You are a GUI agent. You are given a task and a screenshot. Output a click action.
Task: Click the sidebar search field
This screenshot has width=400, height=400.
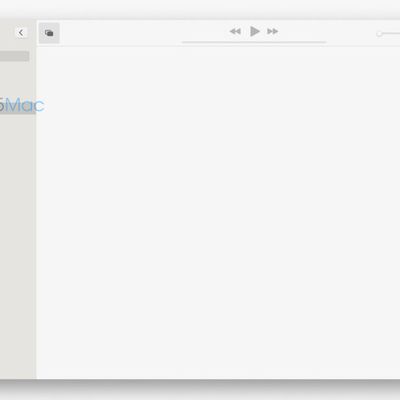14,56
